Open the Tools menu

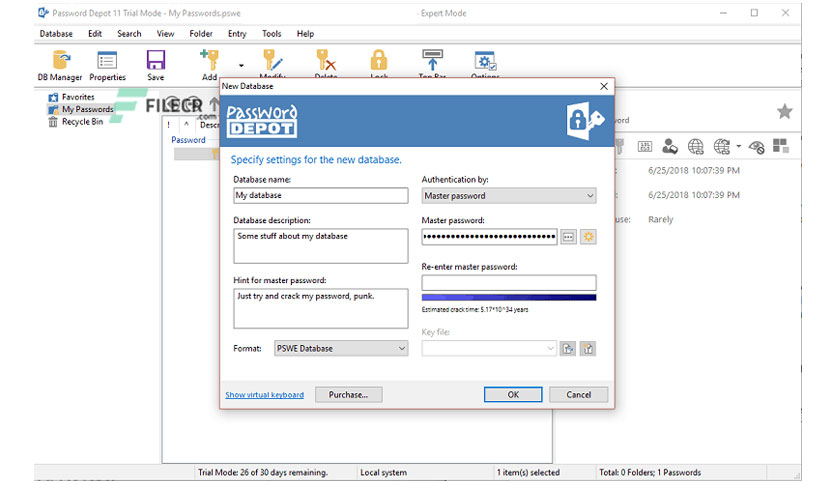pos(271,34)
